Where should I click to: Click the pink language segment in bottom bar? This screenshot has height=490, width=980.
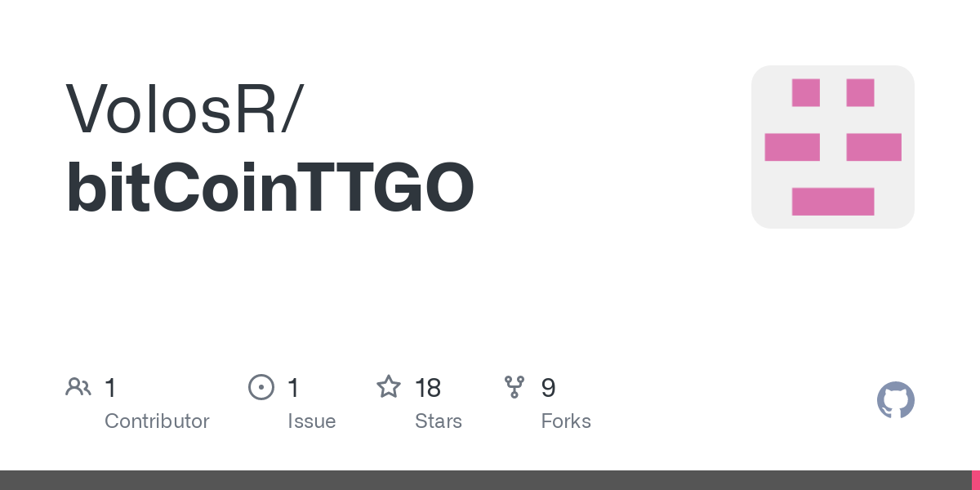(x=975, y=480)
